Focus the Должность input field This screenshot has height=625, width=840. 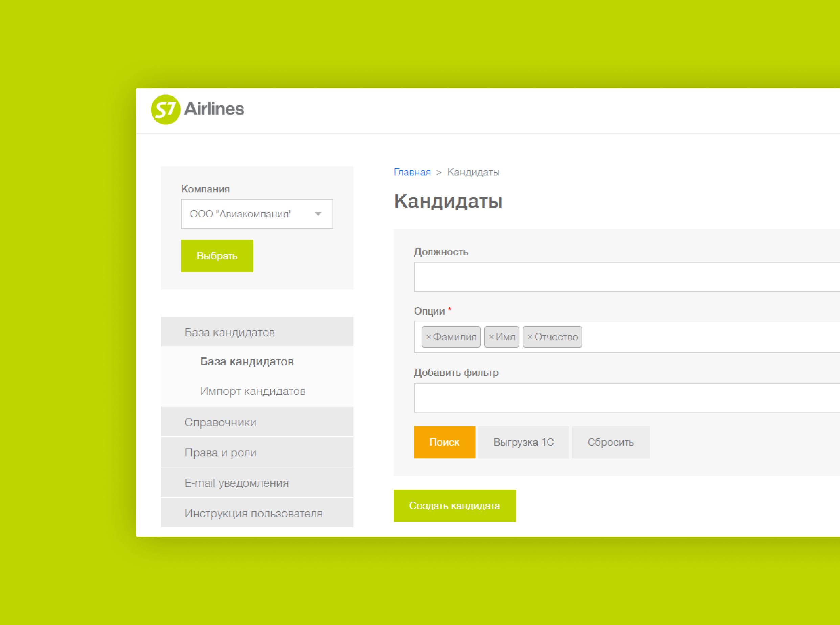[x=627, y=277]
